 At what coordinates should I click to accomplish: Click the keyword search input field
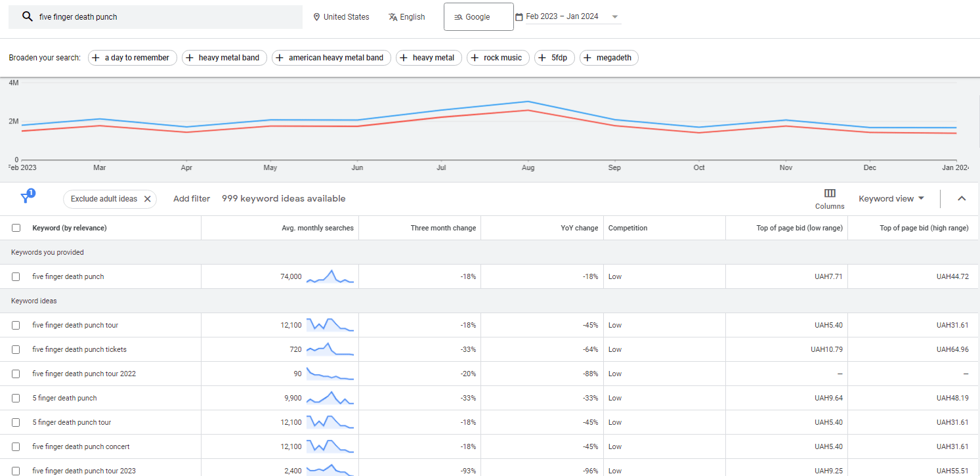(156, 17)
